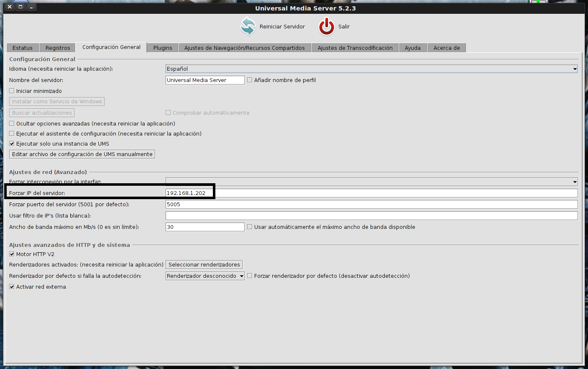
Task: Go to Ajustes de Navegación/Recursos Compartidos tab
Action: pyautogui.click(x=245, y=48)
